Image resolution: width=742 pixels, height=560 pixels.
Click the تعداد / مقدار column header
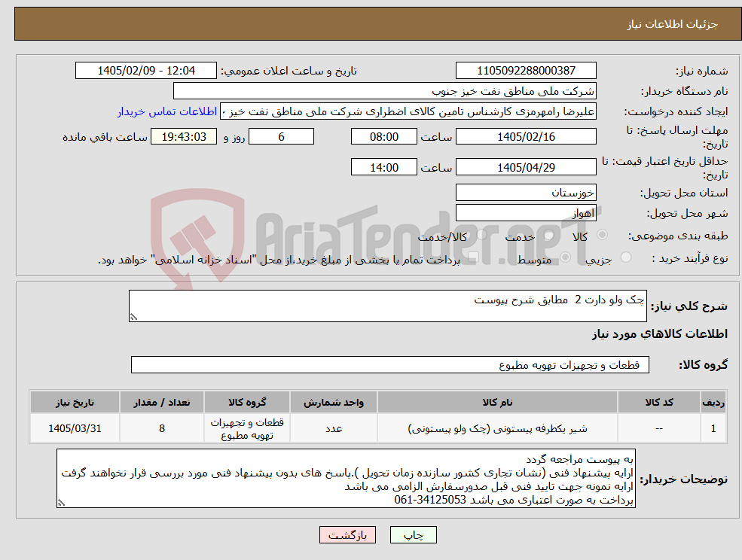162,402
